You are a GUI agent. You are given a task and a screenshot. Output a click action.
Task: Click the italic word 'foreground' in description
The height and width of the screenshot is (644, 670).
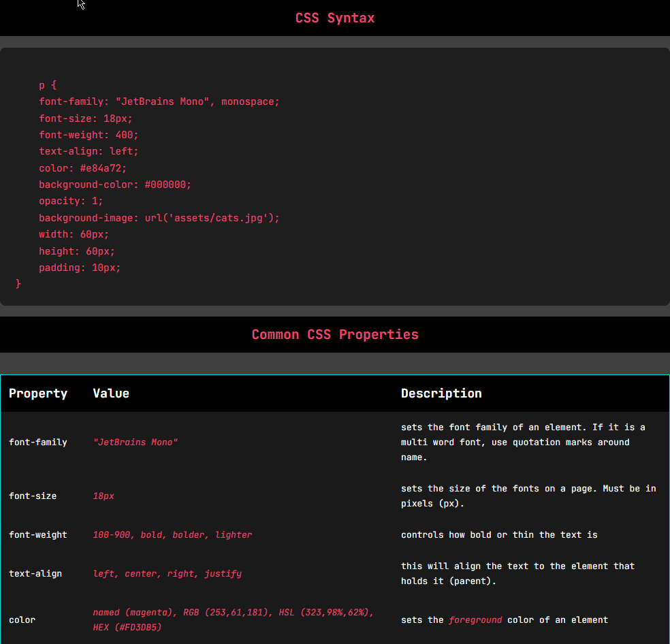coord(475,620)
